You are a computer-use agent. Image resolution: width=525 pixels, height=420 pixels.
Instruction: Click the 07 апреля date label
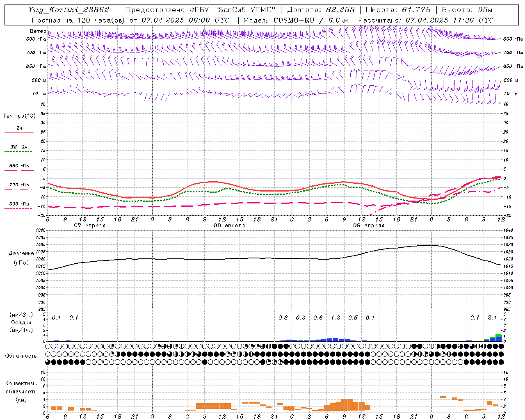pos(89,226)
